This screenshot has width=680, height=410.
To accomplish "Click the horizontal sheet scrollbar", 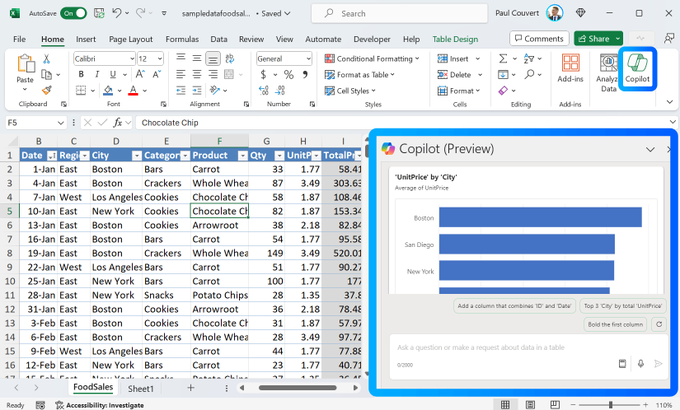I will click(298, 387).
